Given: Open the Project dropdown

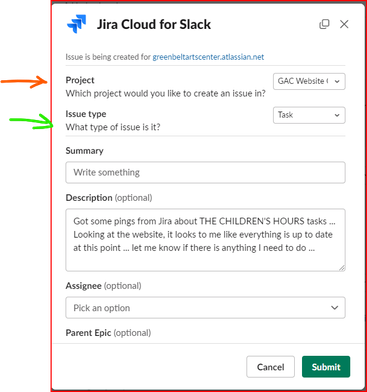Looking at the screenshot, I should (x=309, y=81).
